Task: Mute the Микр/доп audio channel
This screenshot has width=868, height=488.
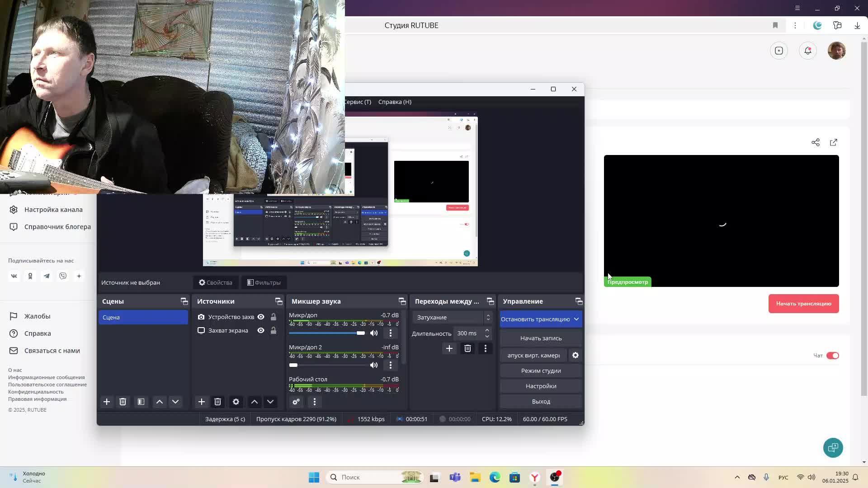Action: coord(374,333)
